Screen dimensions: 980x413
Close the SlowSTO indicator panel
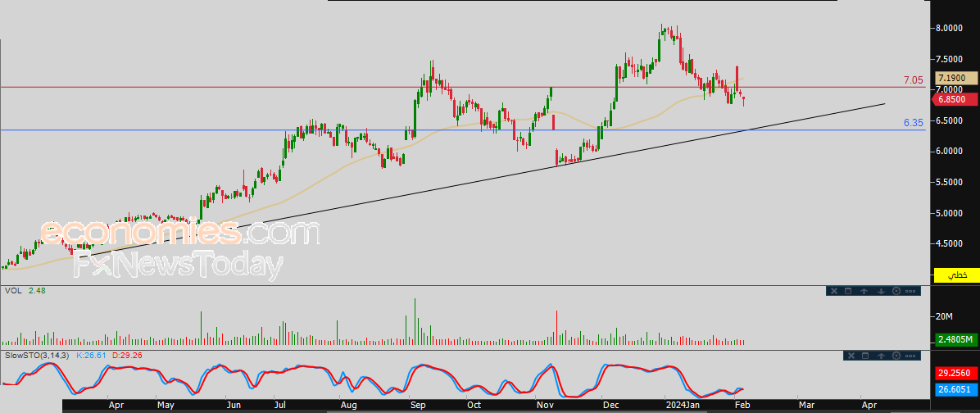[x=850, y=356]
